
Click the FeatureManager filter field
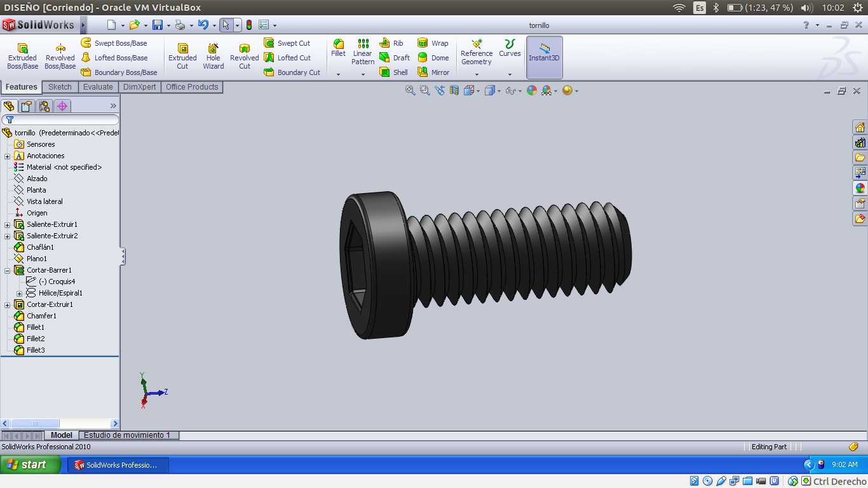(x=60, y=119)
